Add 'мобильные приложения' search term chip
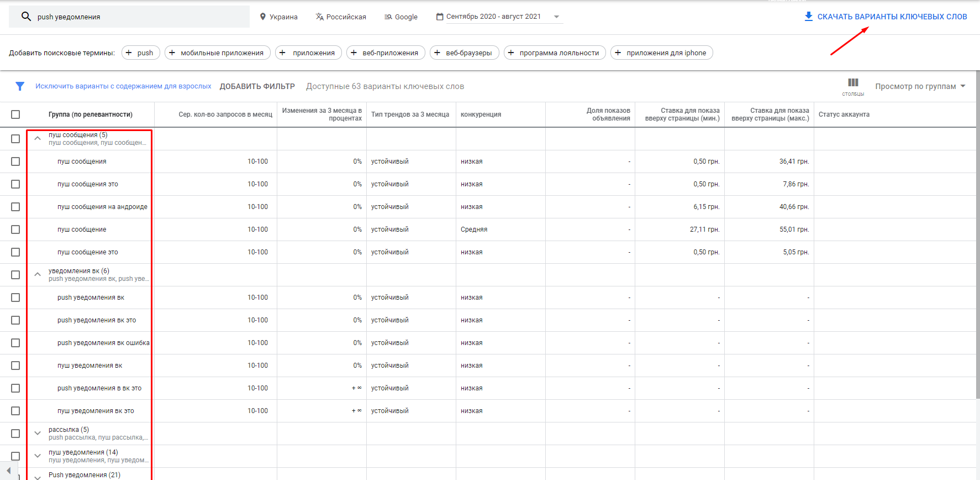The image size is (980, 480). click(x=218, y=53)
